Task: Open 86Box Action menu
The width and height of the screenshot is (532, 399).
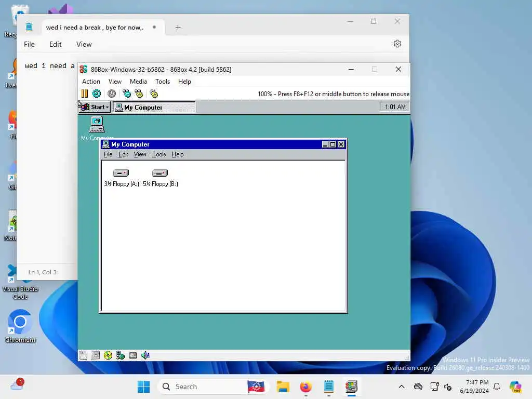Action: point(91,82)
